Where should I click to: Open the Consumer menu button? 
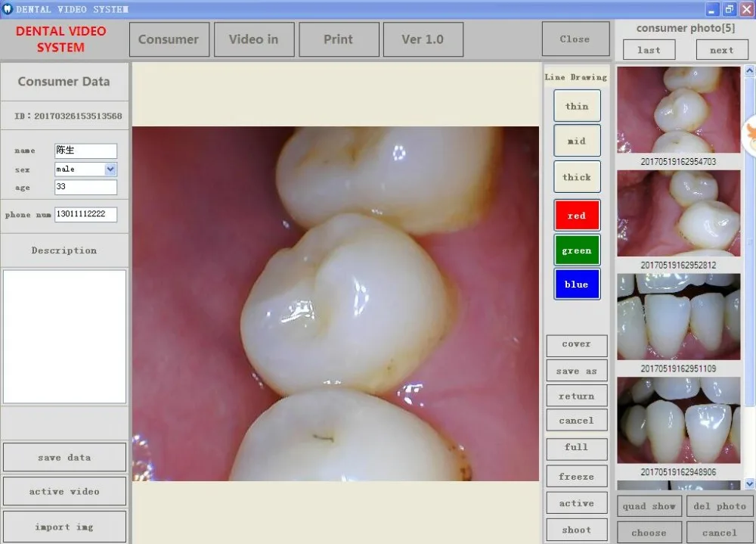(x=169, y=39)
